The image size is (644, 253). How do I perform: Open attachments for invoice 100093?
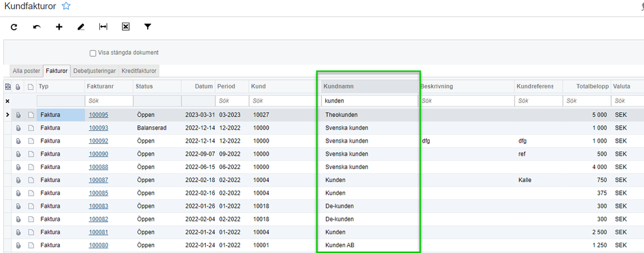click(x=18, y=128)
